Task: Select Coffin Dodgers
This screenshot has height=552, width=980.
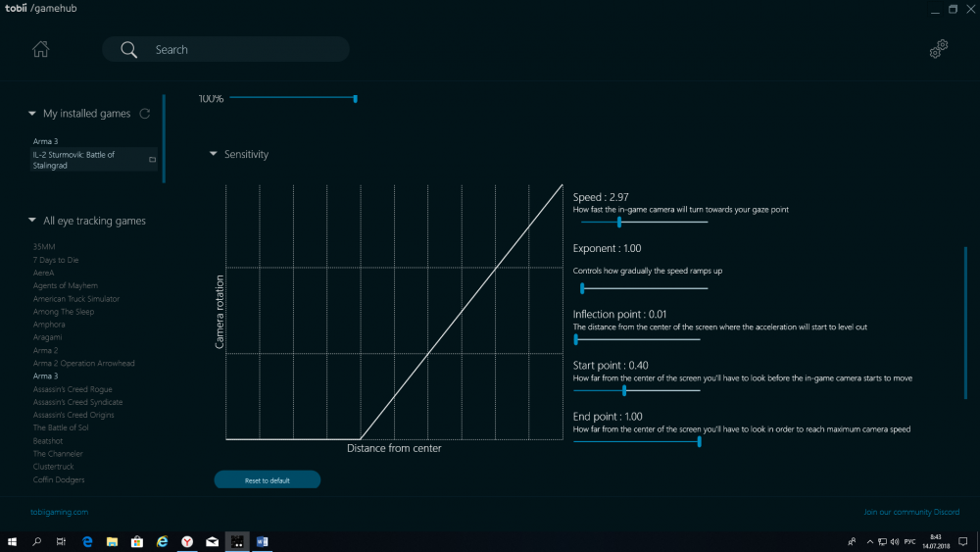Action: (59, 479)
